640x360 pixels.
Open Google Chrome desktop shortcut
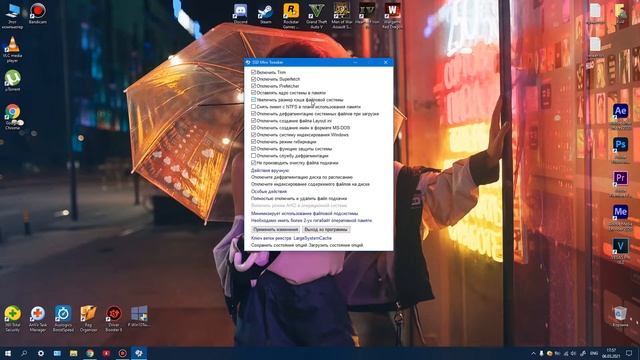(13, 117)
